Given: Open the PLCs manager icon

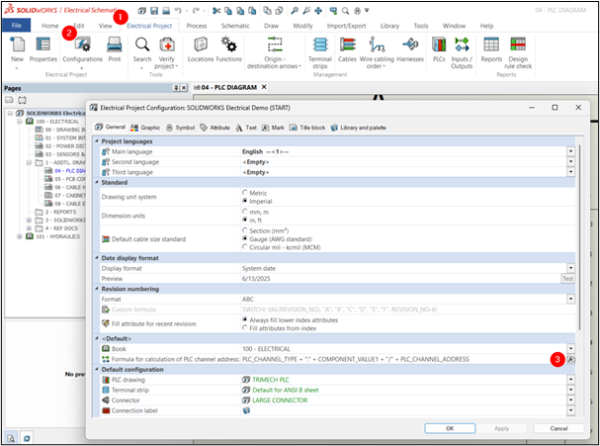Looking at the screenshot, I should click(439, 44).
